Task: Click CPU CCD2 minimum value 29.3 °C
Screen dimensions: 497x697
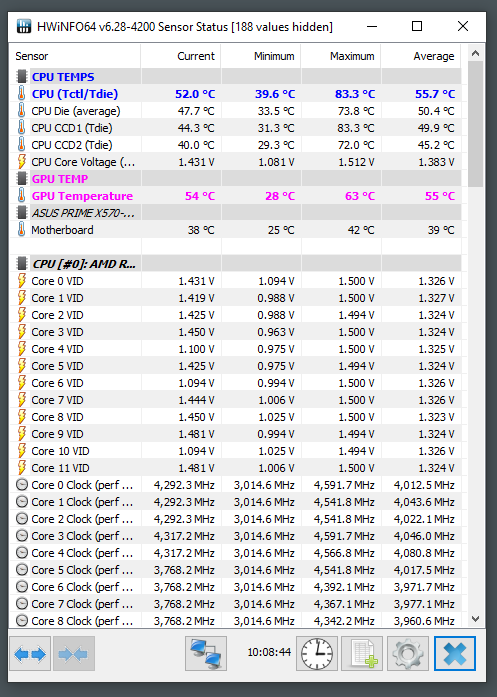Action: point(276,145)
